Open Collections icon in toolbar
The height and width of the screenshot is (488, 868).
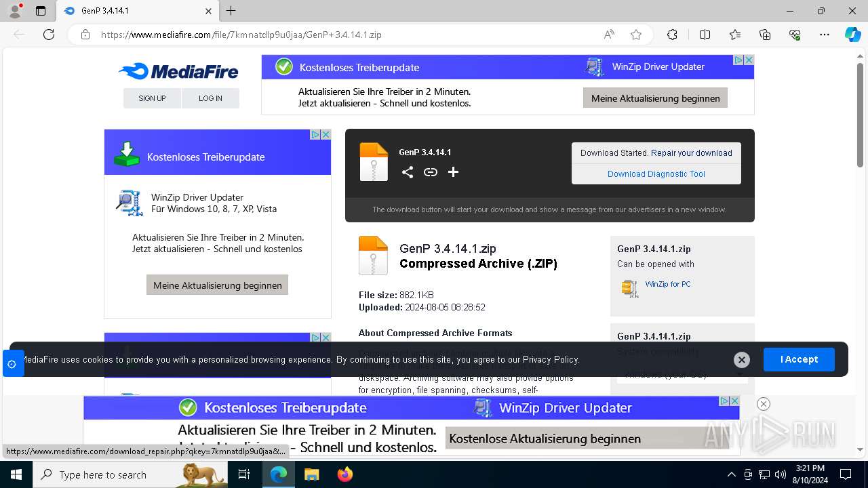(765, 35)
